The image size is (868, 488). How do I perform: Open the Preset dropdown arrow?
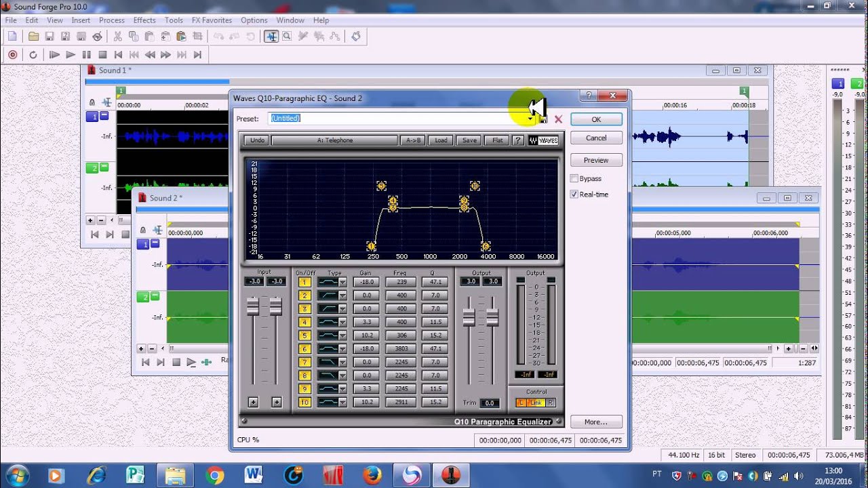(x=530, y=119)
